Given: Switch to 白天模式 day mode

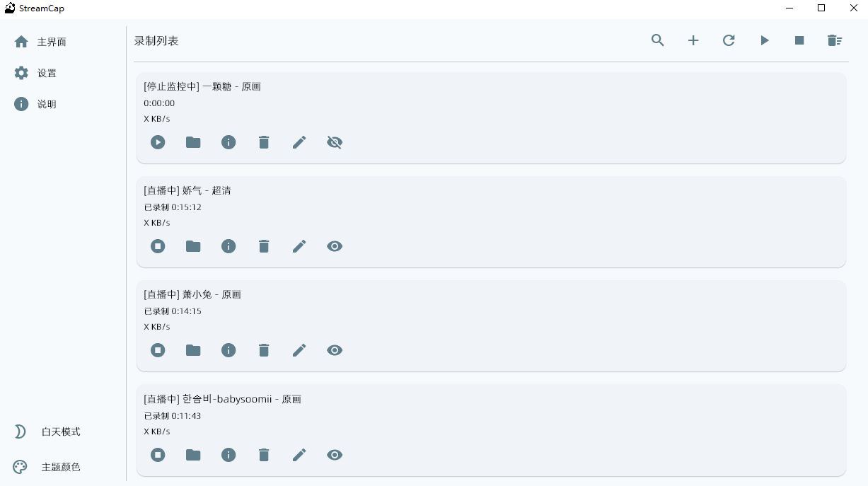Looking at the screenshot, I should 60,432.
